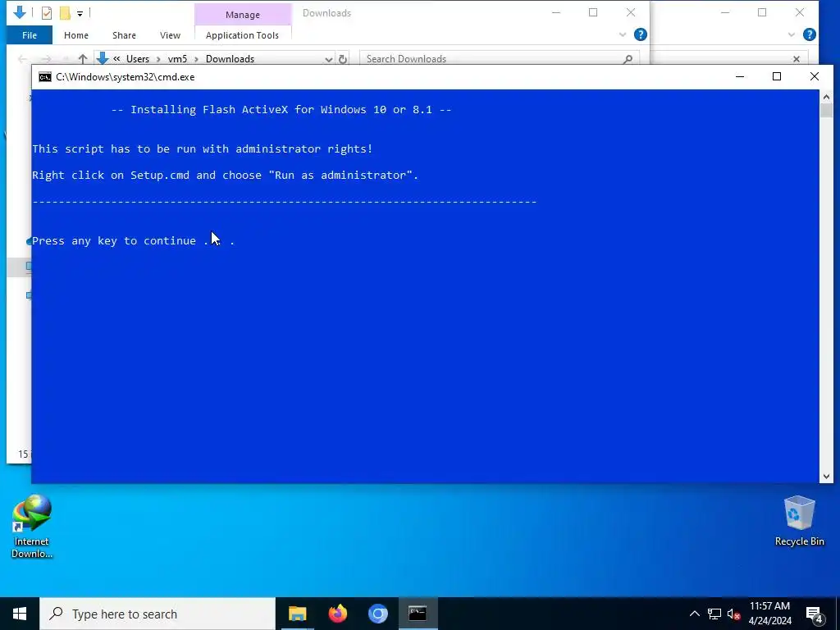Click the cmd.exe title bar icon

coord(45,77)
